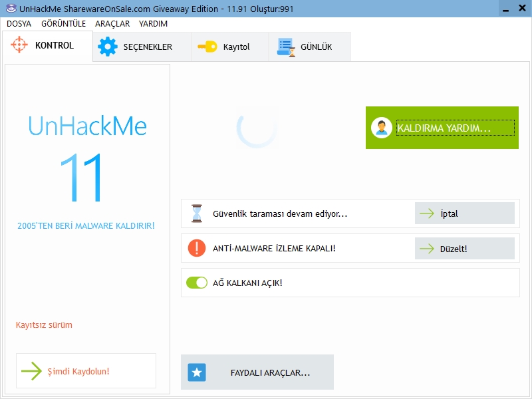Click the crosshair target icon on KONTROL tab

pos(19,45)
